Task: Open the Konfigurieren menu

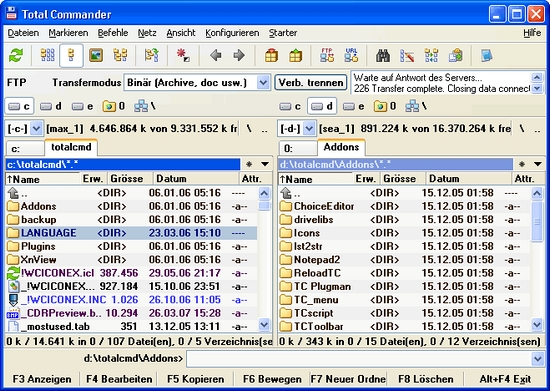Action: point(232,33)
